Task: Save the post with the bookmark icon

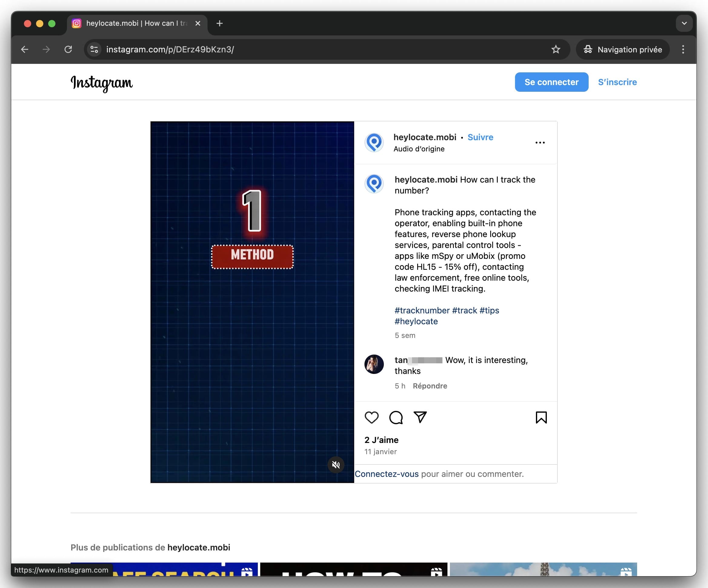Action: 541,418
